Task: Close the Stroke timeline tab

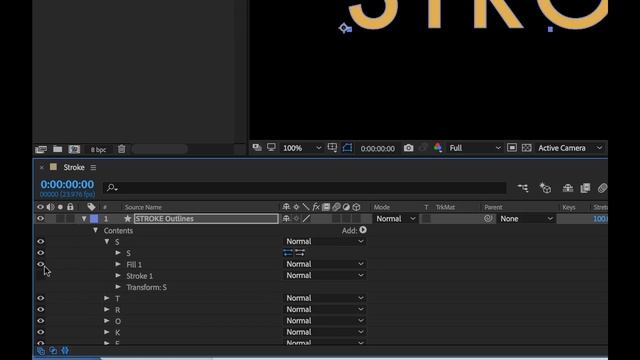Action: pyautogui.click(x=42, y=167)
